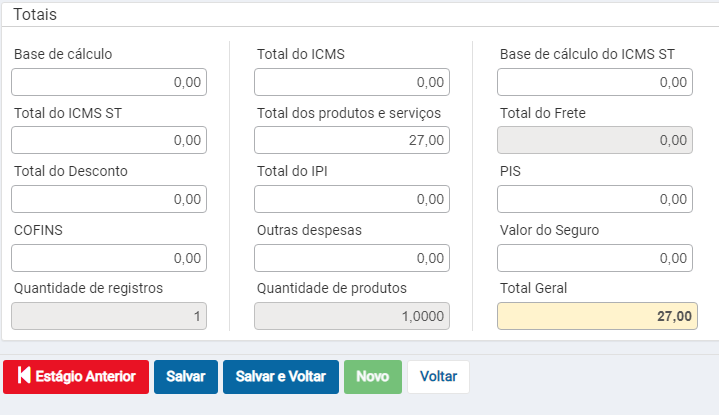Select the PIS input field

coord(595,199)
